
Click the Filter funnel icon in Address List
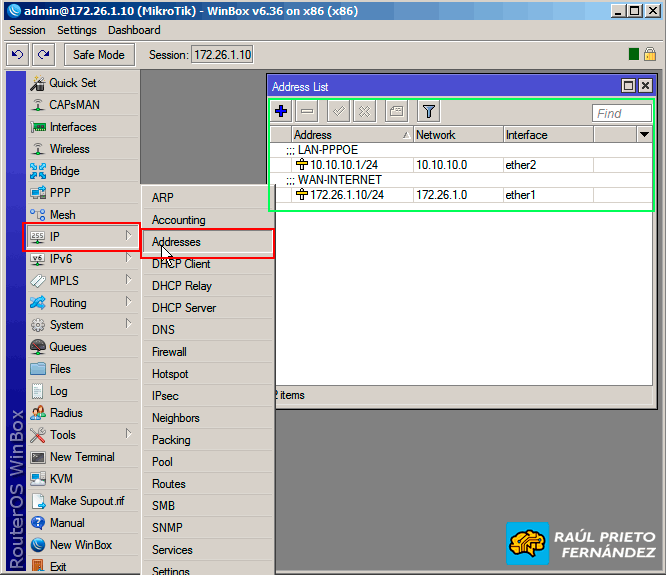click(428, 112)
